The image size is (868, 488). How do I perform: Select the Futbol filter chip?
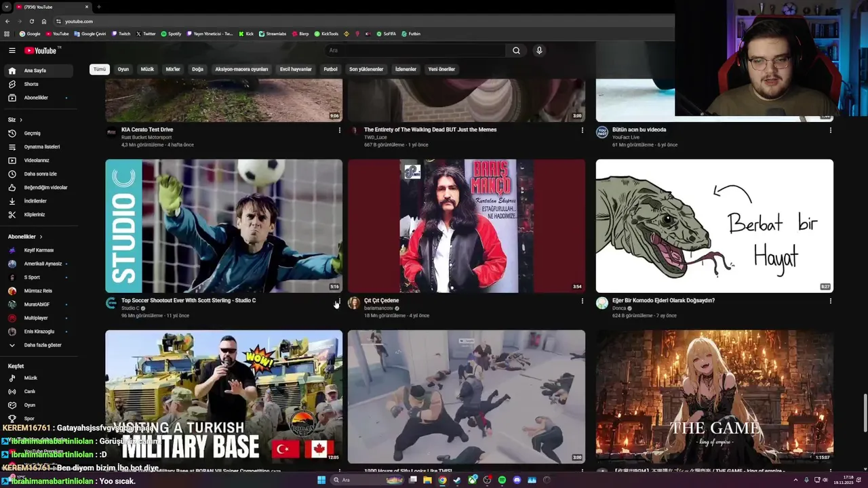330,69
